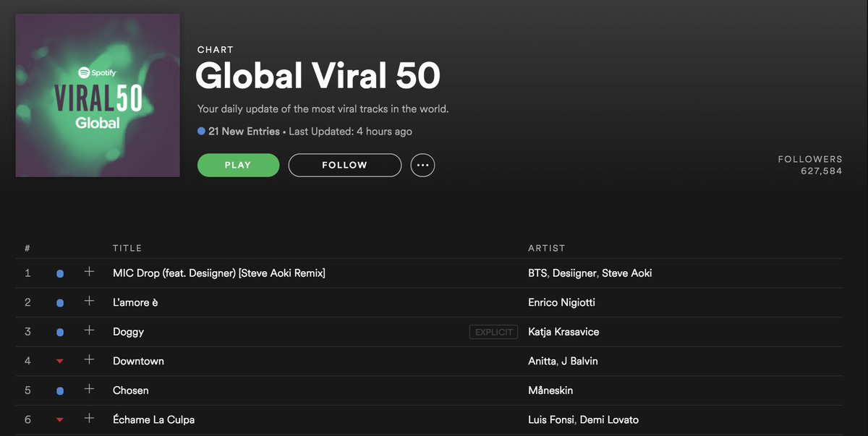Click the chart description about viral tracks
Screen dimensions: 868x436
[323, 109]
